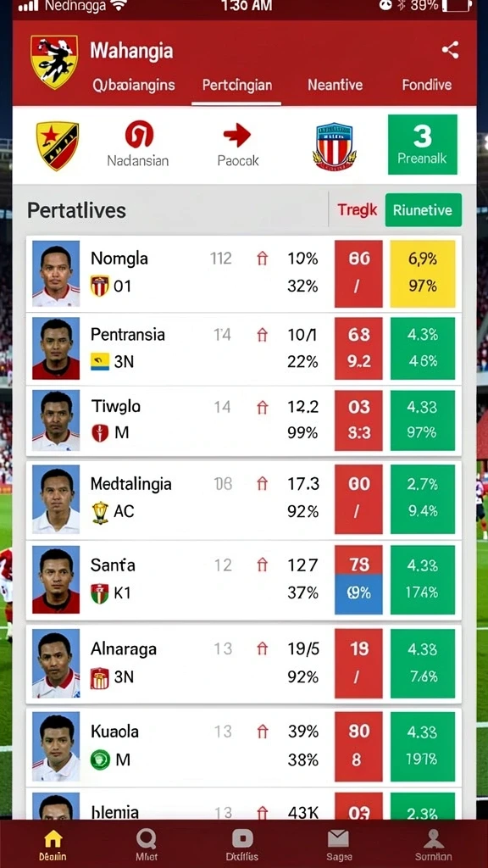Screen dimensions: 488x868
Task: Tap the yellow 6,9% rating box for Nomgla
Action: point(423,274)
